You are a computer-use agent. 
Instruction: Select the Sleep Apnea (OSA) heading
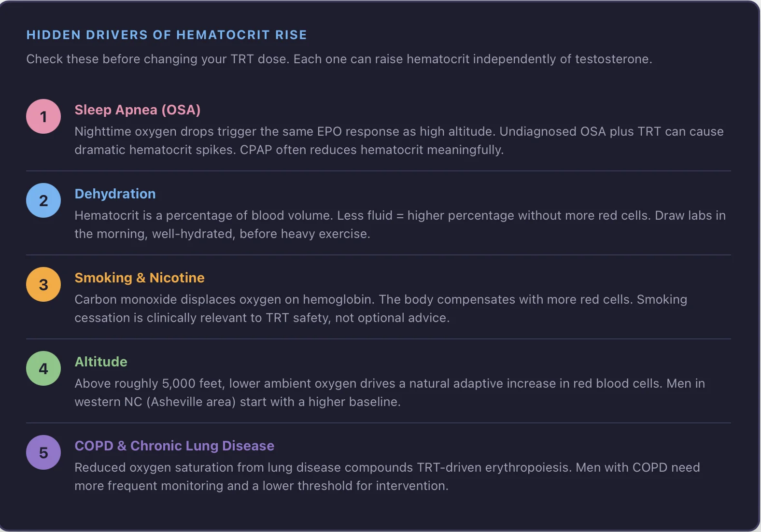pos(137,110)
